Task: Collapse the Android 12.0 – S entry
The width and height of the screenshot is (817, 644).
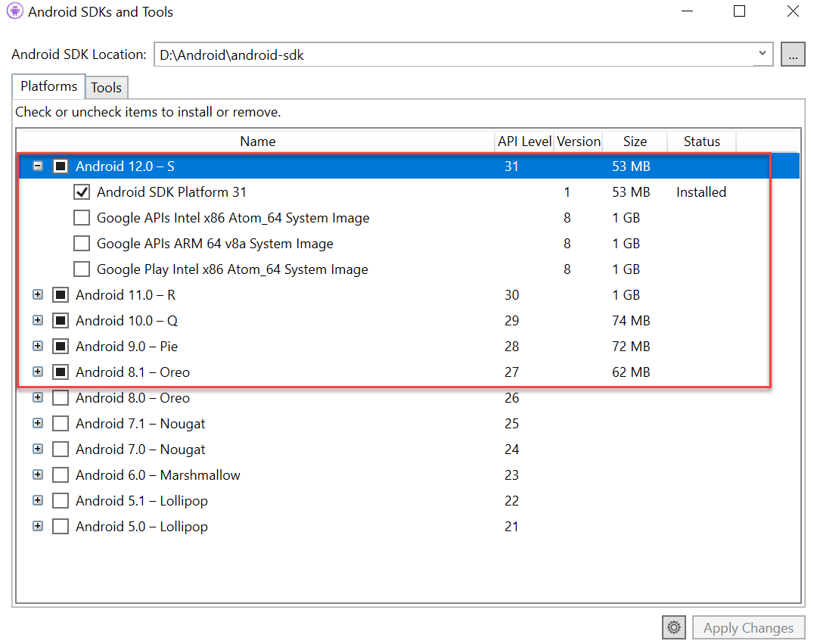Action: tap(37, 165)
